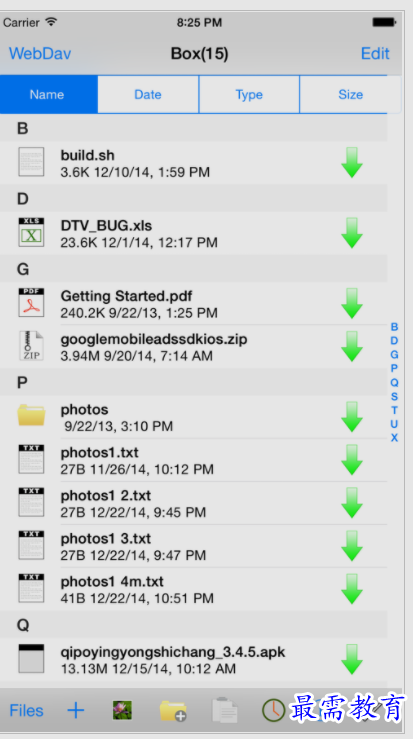
Task: Open the photos folder
Action: 193,417
